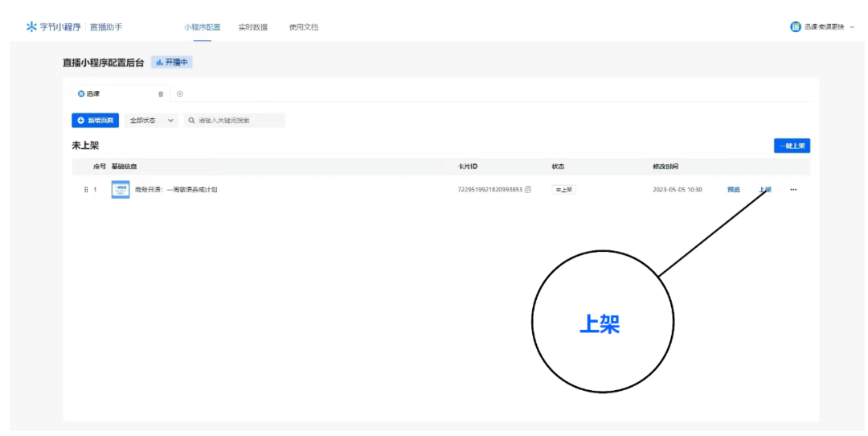Click the 预览 link in row 1
868x436 pixels.
[x=733, y=190]
